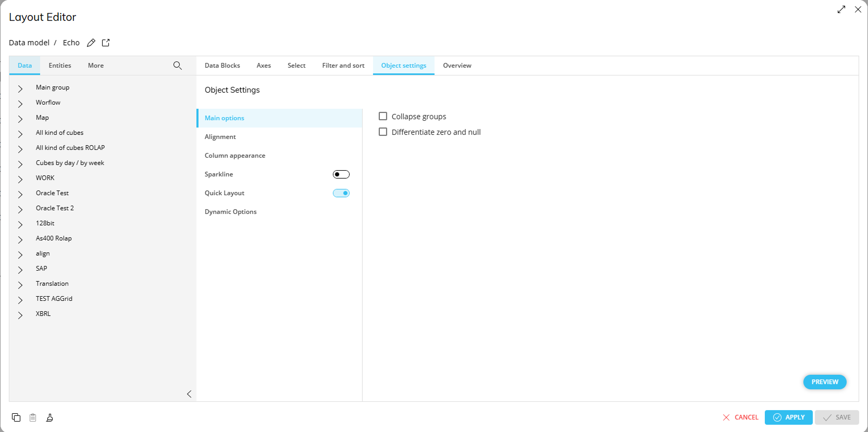Click the search magnifier icon in Data panel
This screenshot has width=868, height=432.
(178, 66)
